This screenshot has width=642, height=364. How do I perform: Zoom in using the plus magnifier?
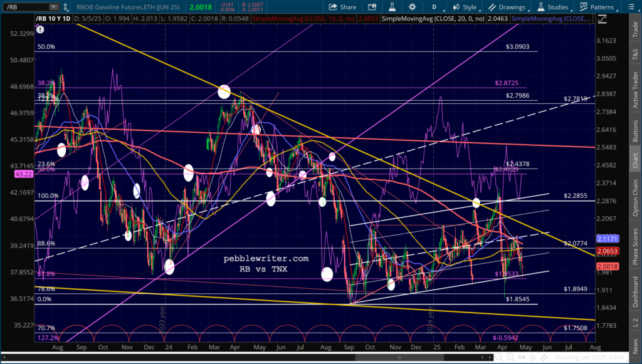pyautogui.click(x=510, y=358)
